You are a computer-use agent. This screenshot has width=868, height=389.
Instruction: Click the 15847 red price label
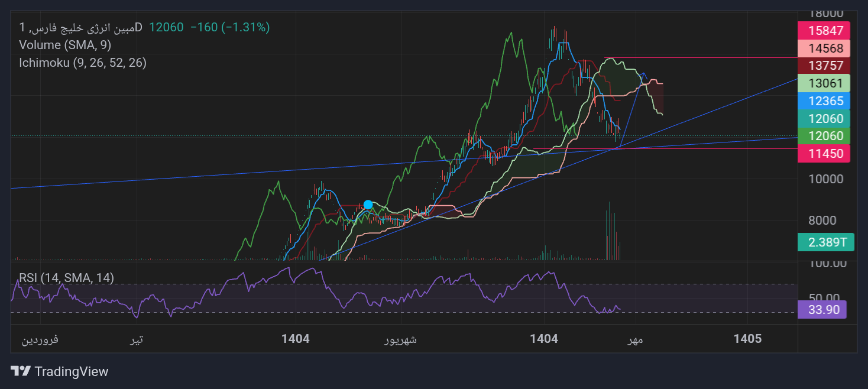tap(824, 30)
